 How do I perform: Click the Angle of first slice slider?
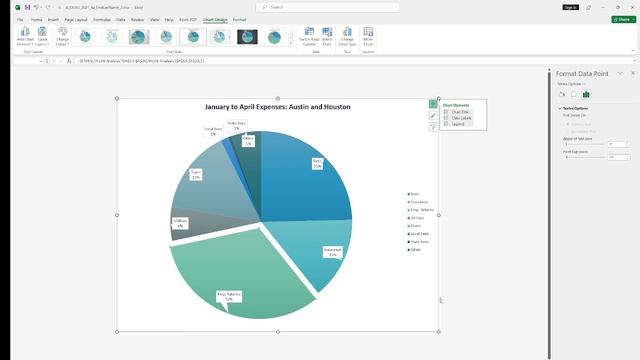click(584, 144)
